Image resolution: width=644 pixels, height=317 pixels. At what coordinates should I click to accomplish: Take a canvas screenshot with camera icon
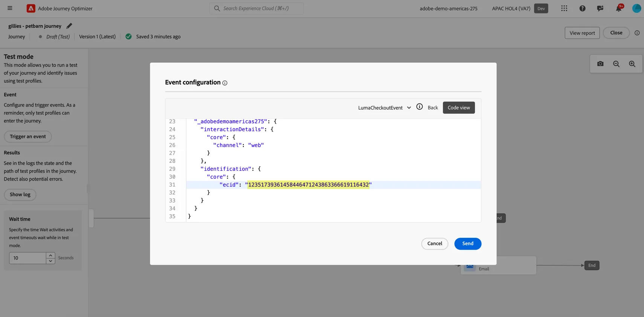coord(600,64)
